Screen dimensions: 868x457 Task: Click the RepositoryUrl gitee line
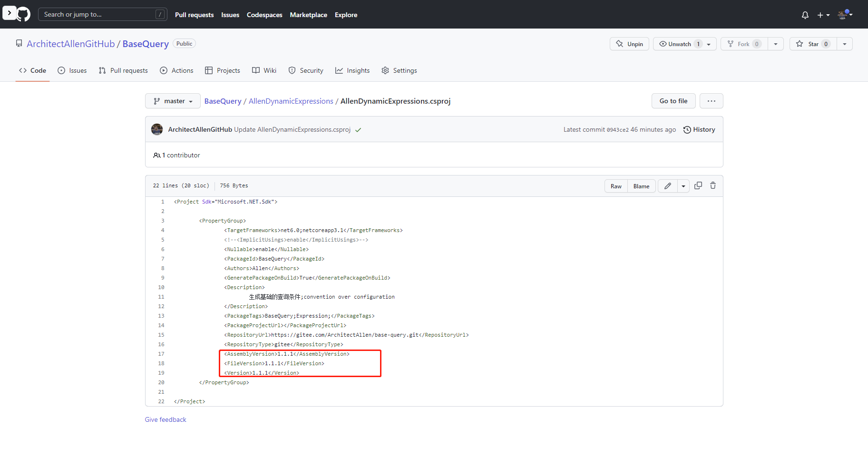point(346,335)
